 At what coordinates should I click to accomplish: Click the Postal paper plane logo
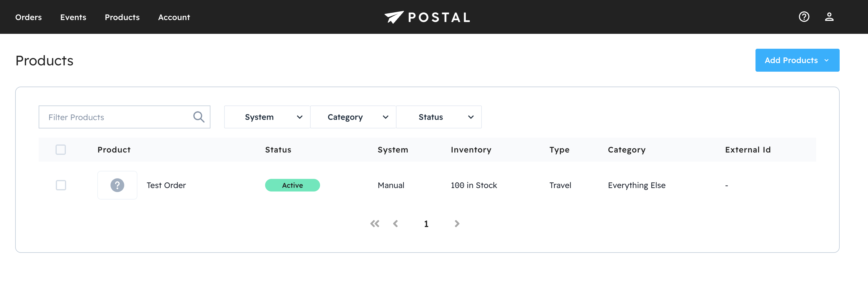point(394,17)
